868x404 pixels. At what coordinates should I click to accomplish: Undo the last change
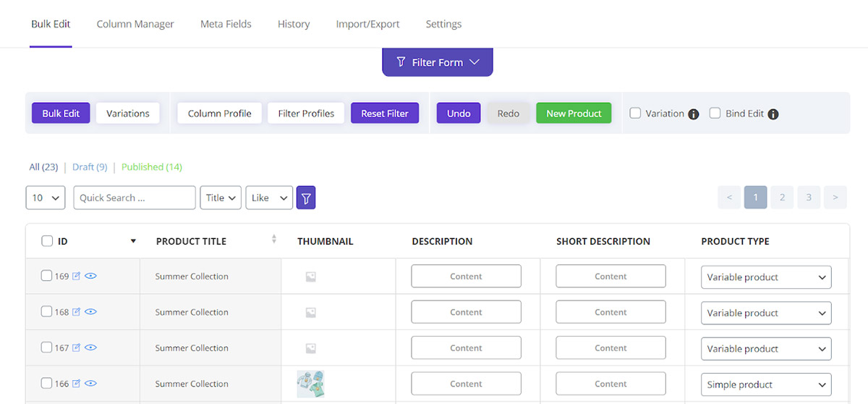coord(459,113)
